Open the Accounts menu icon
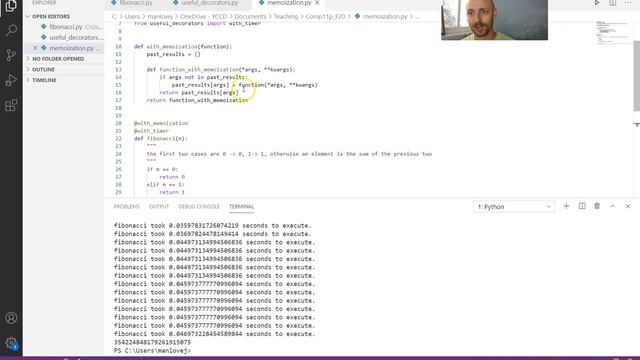Viewport: 640px width, 360px height. (11, 318)
